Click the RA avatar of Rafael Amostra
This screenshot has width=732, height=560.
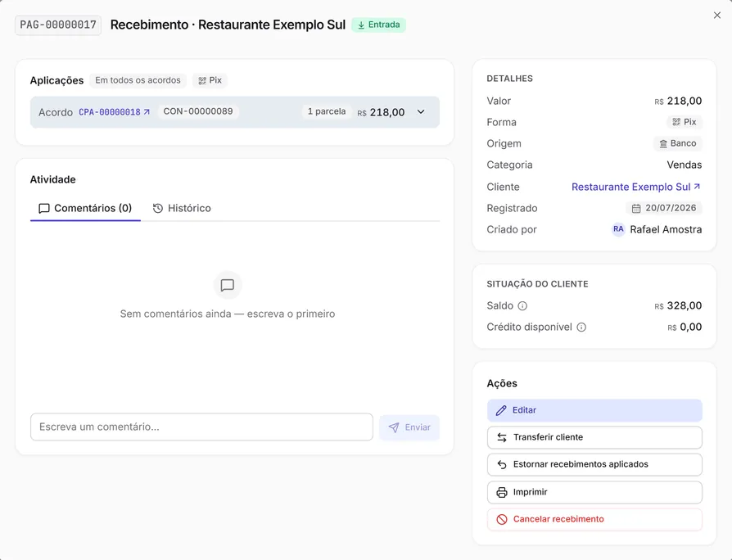pyautogui.click(x=618, y=229)
